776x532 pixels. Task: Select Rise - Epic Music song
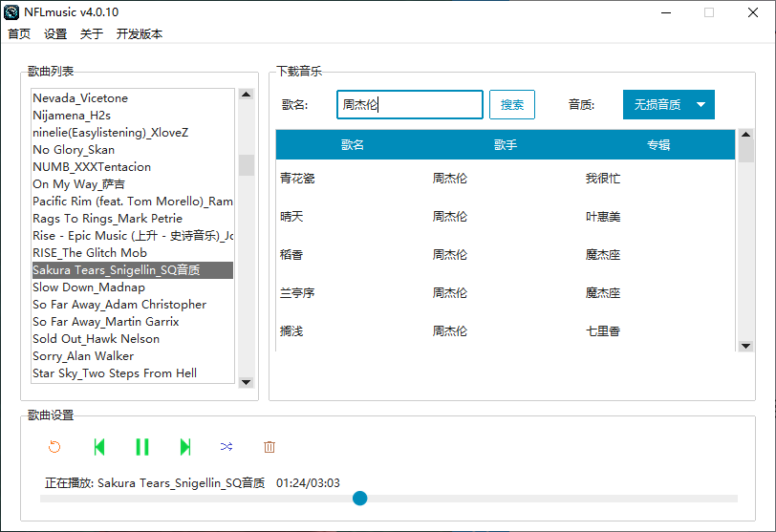pos(133,235)
